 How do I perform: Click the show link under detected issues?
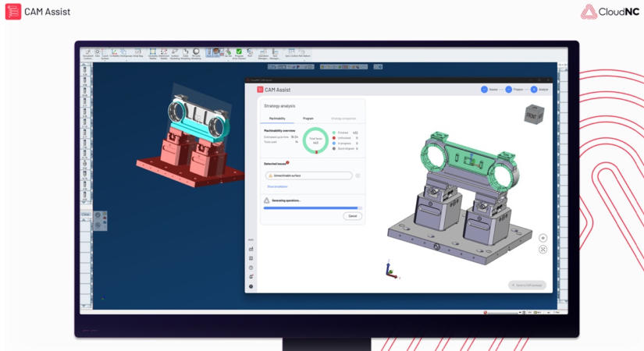coord(277,186)
